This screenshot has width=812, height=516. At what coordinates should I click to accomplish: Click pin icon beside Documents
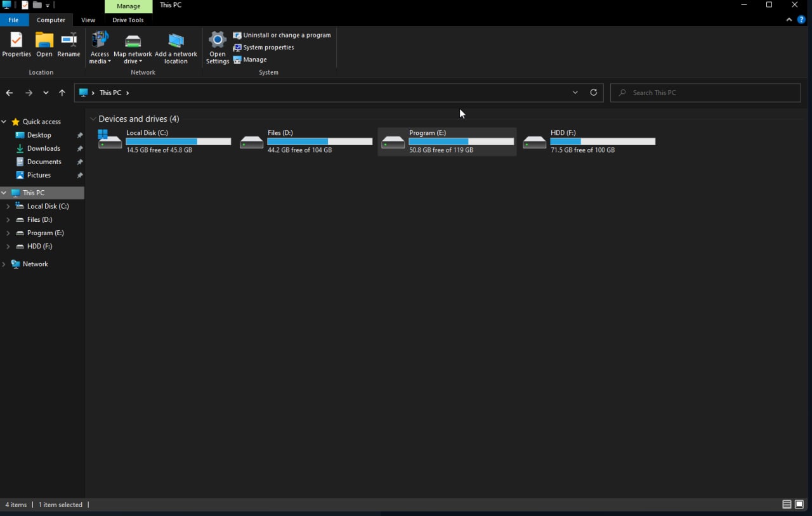pos(80,162)
